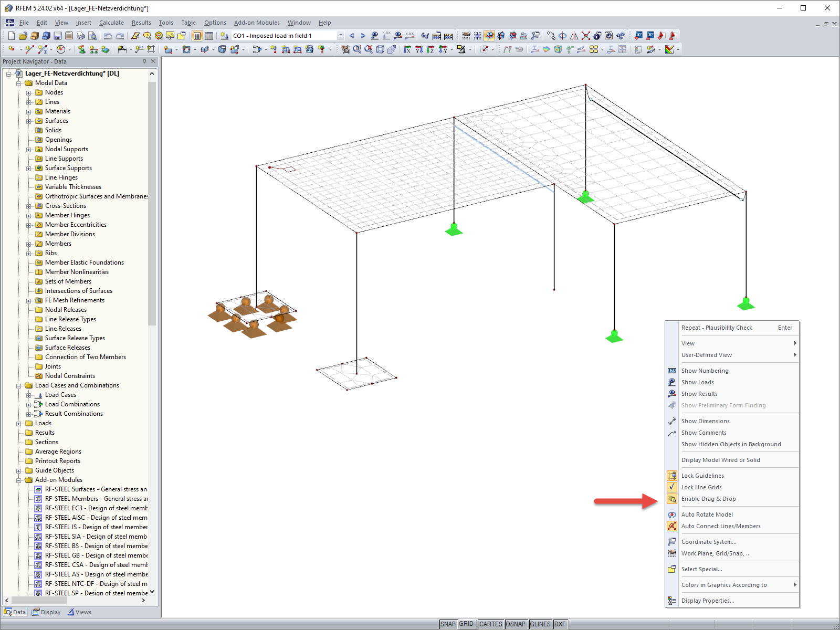Image resolution: width=840 pixels, height=630 pixels.
Task: Click the Open file folder icon
Action: click(23, 36)
